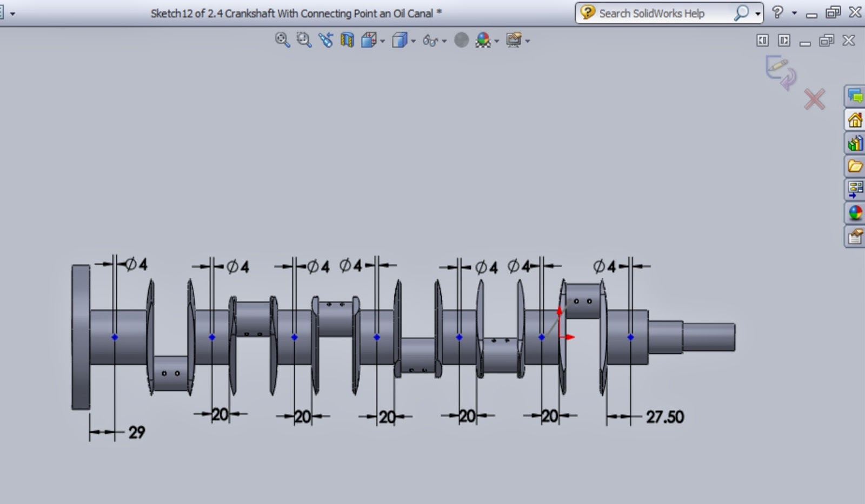Toggle RealView graphics sphere icon
865x504 pixels.
(x=461, y=39)
